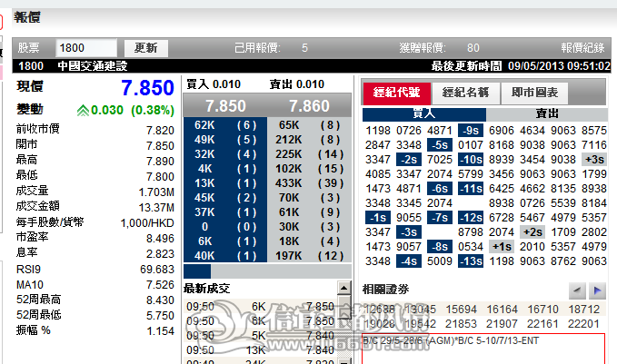Click the 52周最高 value 8.430
The height and width of the screenshot is (364, 617).
pos(160,300)
